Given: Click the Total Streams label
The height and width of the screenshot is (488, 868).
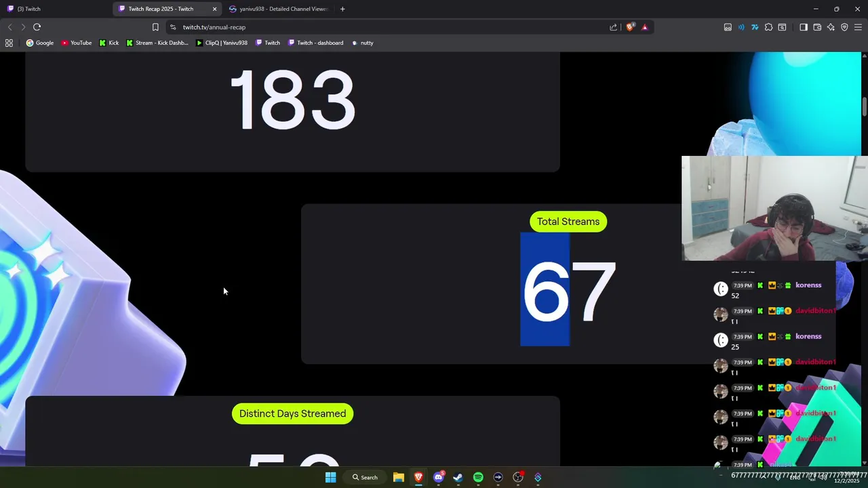Looking at the screenshot, I should point(568,222).
